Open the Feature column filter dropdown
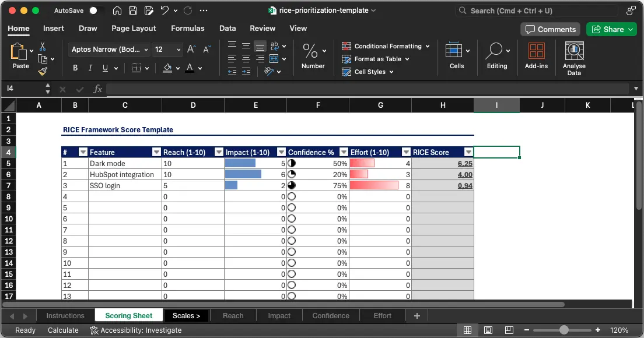Viewport: 644px width, 338px height. click(156, 152)
